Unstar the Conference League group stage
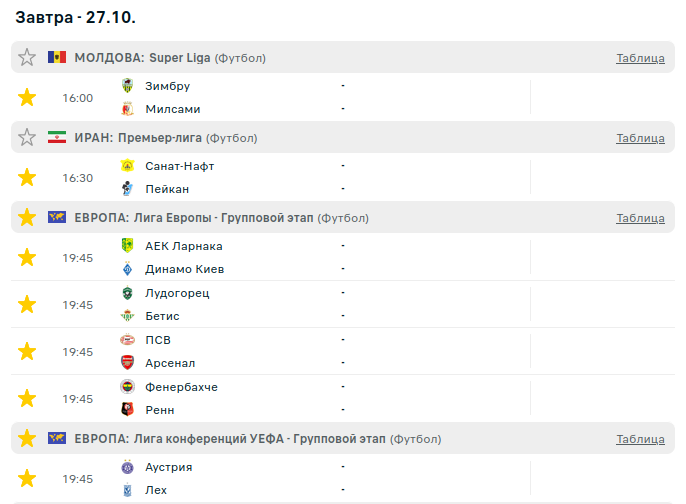Viewport: 686px width, 504px height. [27, 439]
